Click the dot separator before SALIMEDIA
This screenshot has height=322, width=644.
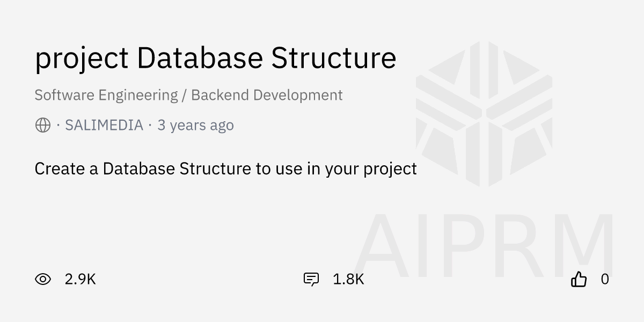tap(58, 126)
